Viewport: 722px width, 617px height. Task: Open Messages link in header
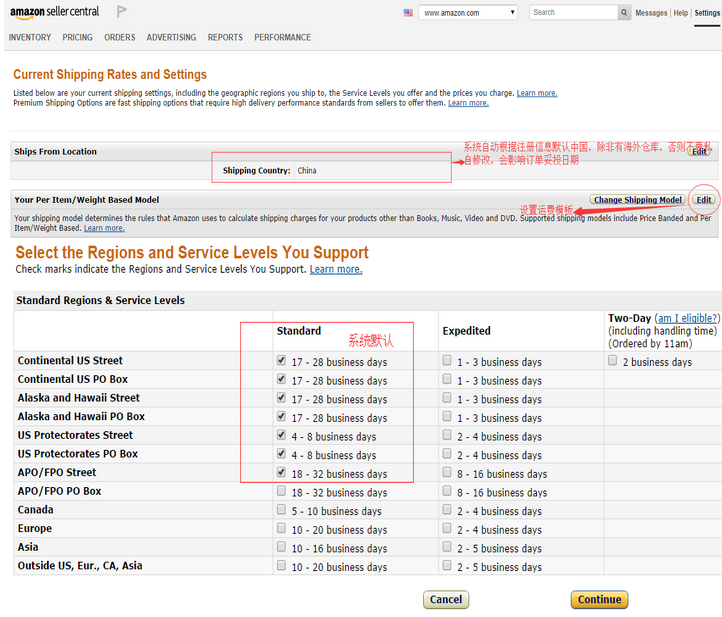click(651, 13)
